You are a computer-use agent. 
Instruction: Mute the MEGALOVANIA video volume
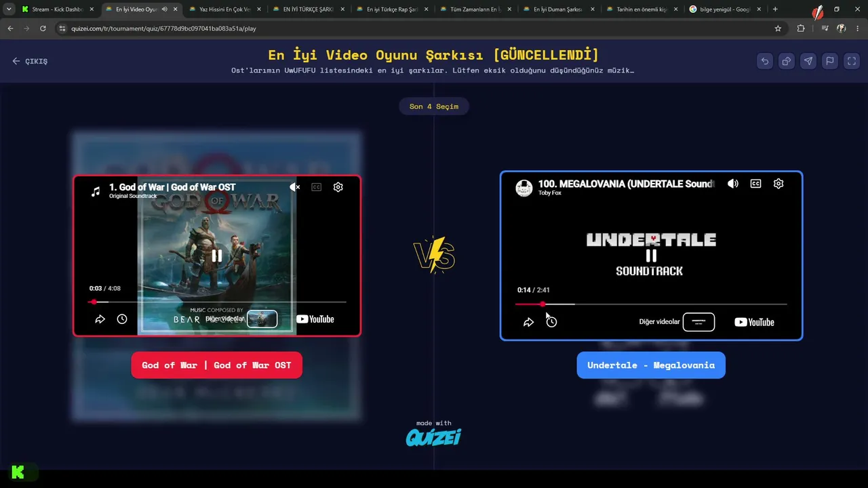[733, 184]
